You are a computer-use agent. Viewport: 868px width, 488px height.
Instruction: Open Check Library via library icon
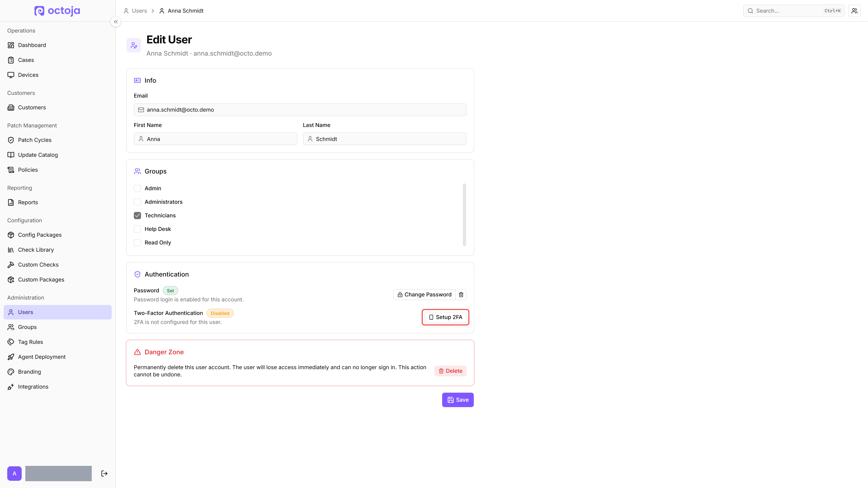(11, 250)
